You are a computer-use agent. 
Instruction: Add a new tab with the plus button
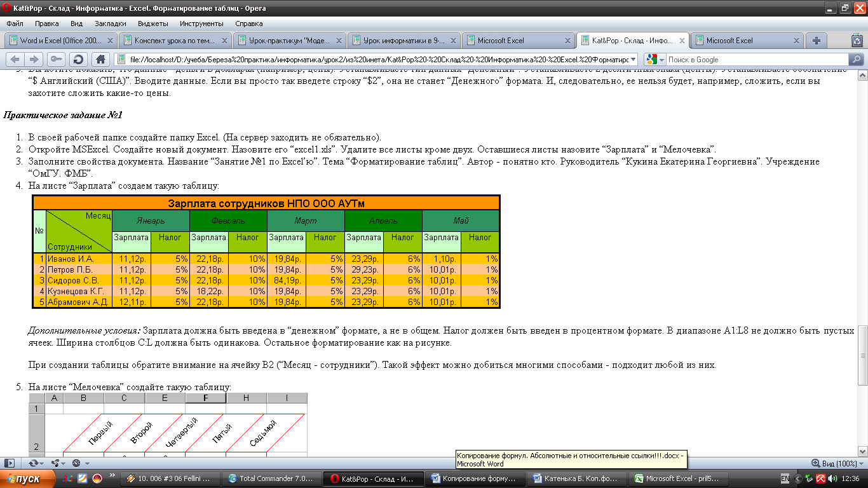point(817,41)
